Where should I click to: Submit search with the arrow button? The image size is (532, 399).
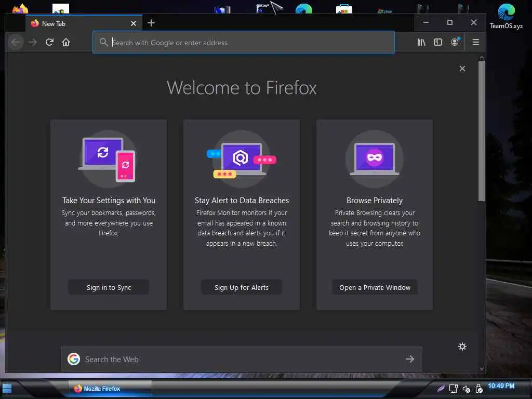[x=410, y=359]
